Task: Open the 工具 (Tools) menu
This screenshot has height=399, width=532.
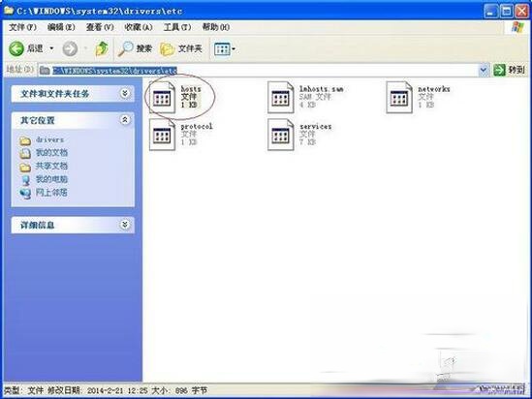Action: (177, 27)
